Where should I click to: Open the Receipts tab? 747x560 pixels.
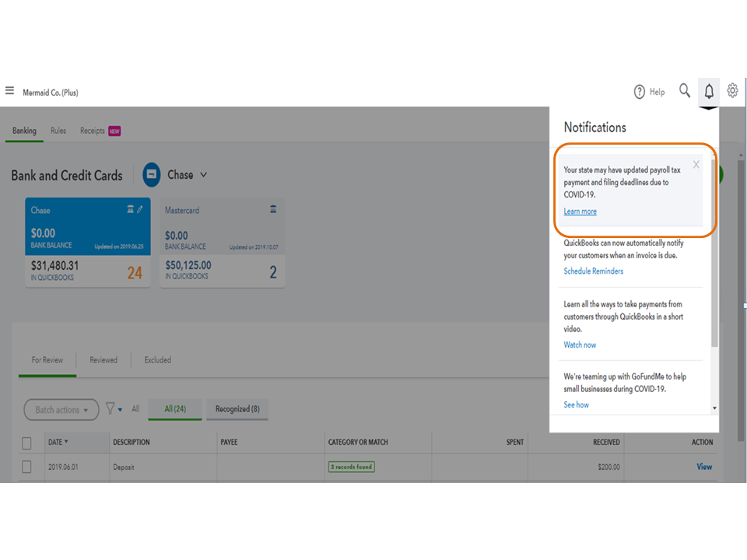tap(93, 131)
